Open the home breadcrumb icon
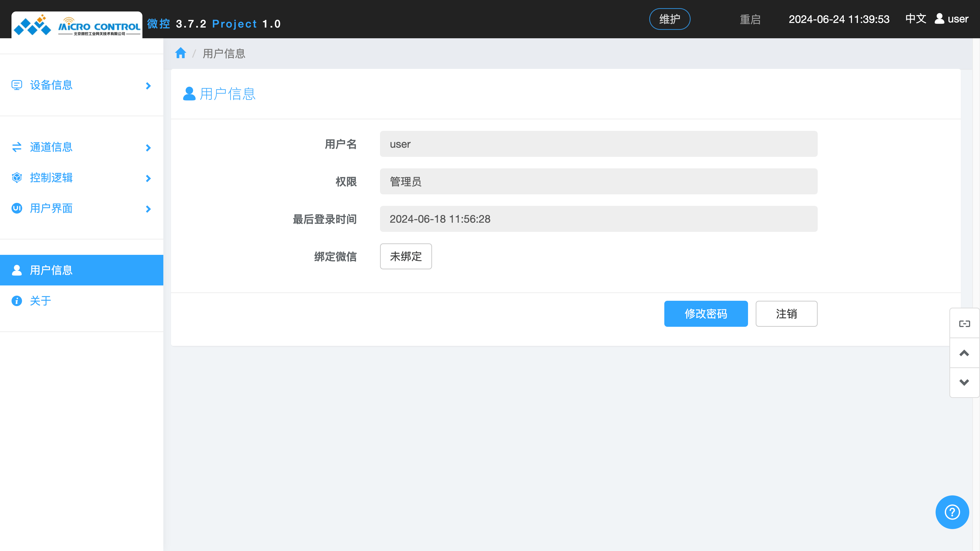980x551 pixels. click(180, 53)
